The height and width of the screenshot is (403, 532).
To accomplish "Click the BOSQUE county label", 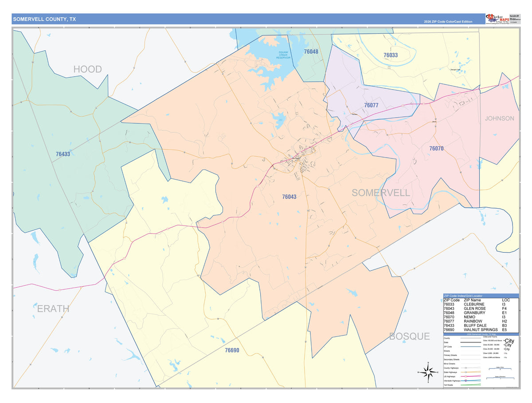I will [410, 336].
